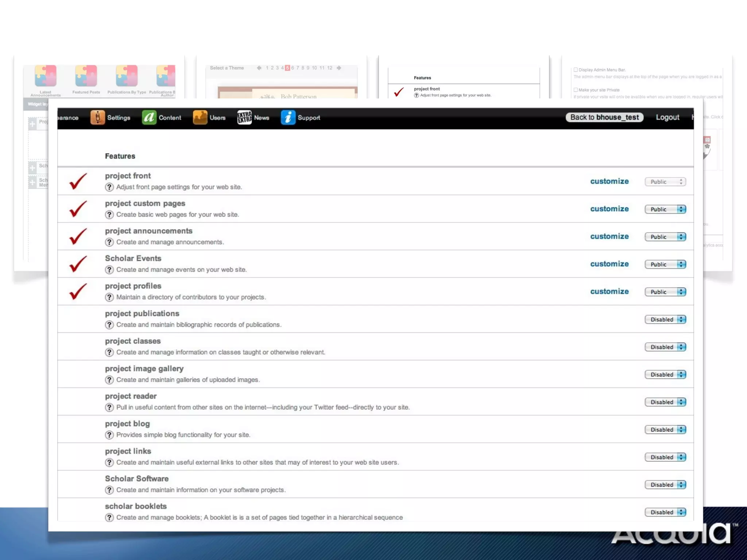Click Back to bhouse_test button
747x560 pixels.
604,117
